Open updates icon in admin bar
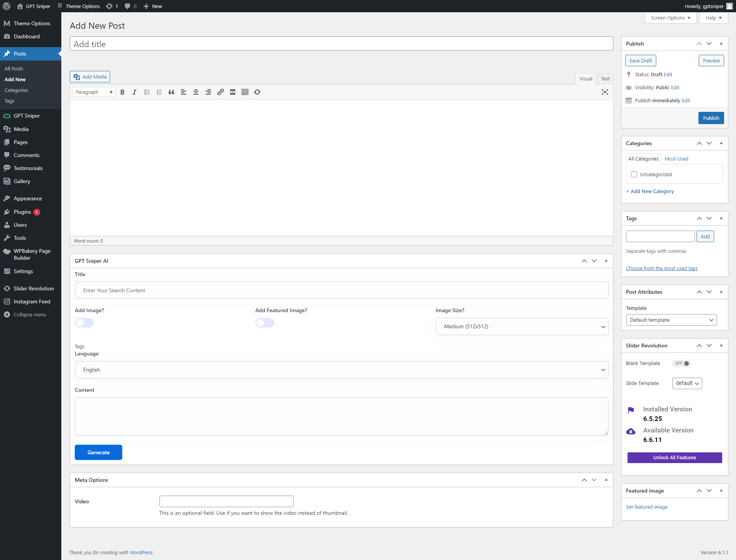 click(112, 6)
